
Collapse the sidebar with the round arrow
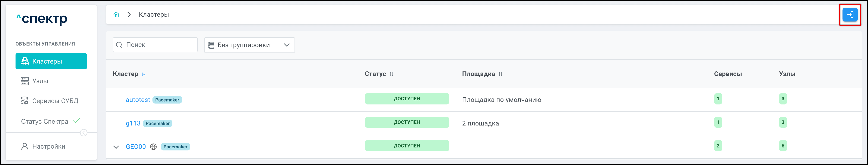[x=84, y=133]
